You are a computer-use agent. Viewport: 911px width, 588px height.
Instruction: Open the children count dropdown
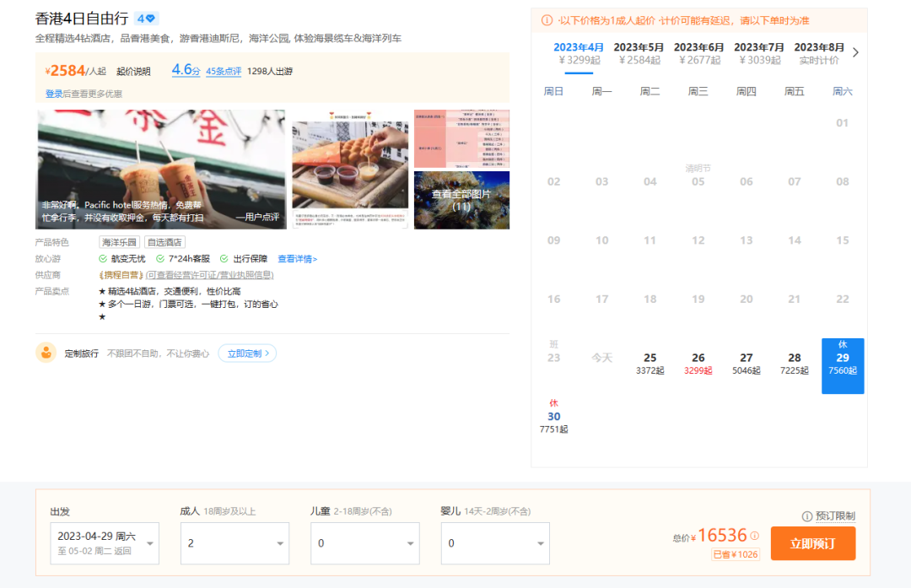tap(364, 543)
